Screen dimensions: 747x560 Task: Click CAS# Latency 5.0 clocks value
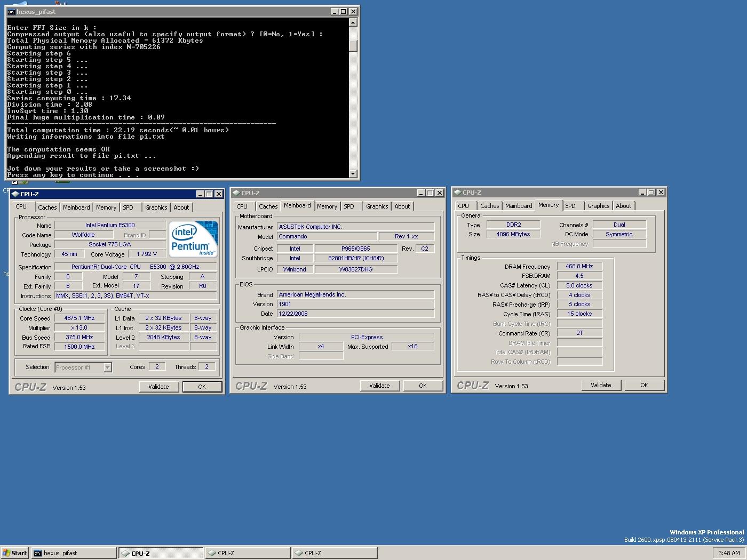pyautogui.click(x=579, y=285)
